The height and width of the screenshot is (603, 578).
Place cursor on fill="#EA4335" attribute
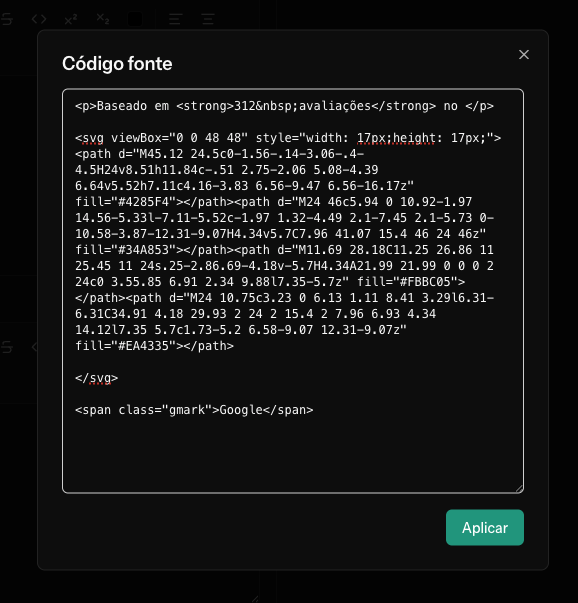coord(125,346)
